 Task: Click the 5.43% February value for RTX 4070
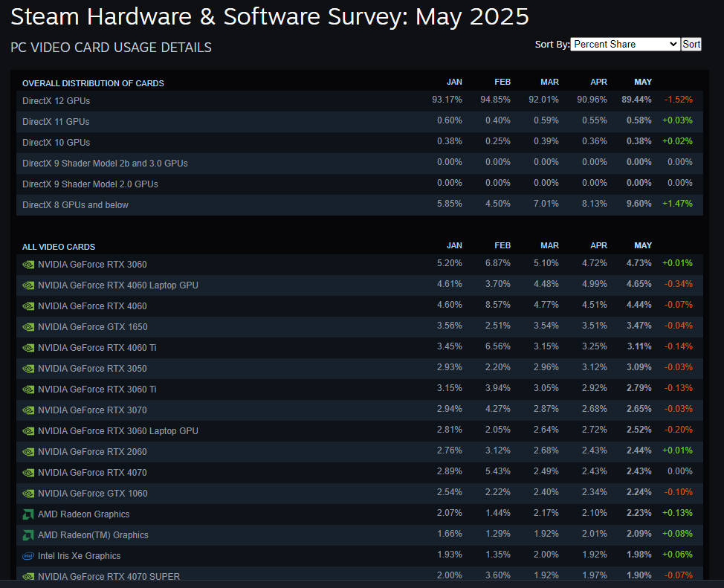(498, 471)
